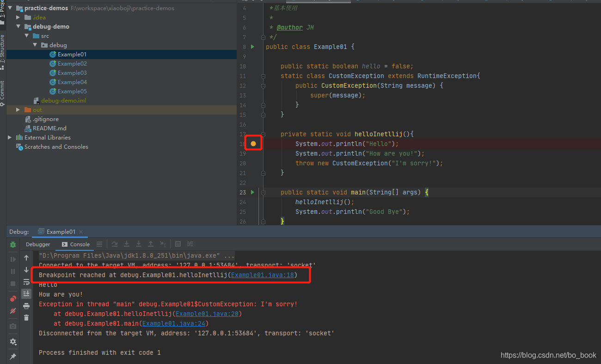Image resolution: width=601 pixels, height=364 pixels.
Task: Expand the External Libraries node
Action: [x=10, y=138]
